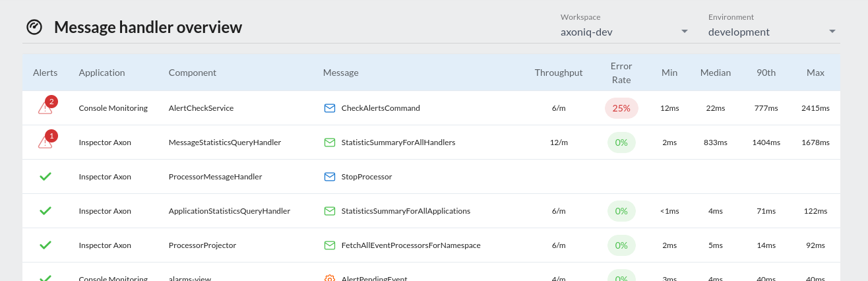Click the alert warning icon for AlertCheckService
868x281 pixels.
coord(46,108)
